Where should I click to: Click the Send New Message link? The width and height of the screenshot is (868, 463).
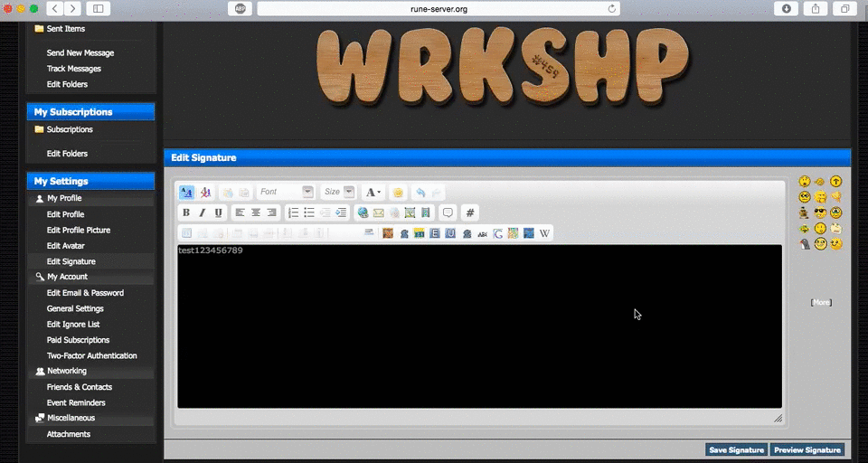[80, 53]
